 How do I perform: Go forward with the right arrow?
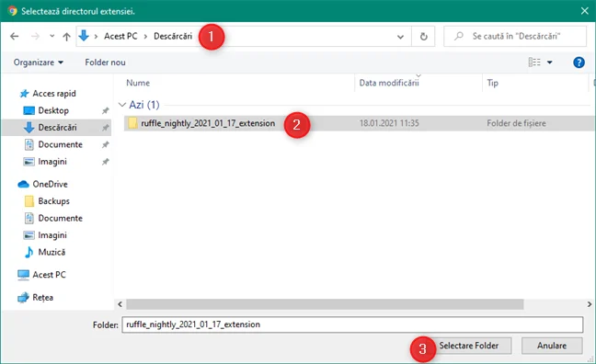(35, 36)
